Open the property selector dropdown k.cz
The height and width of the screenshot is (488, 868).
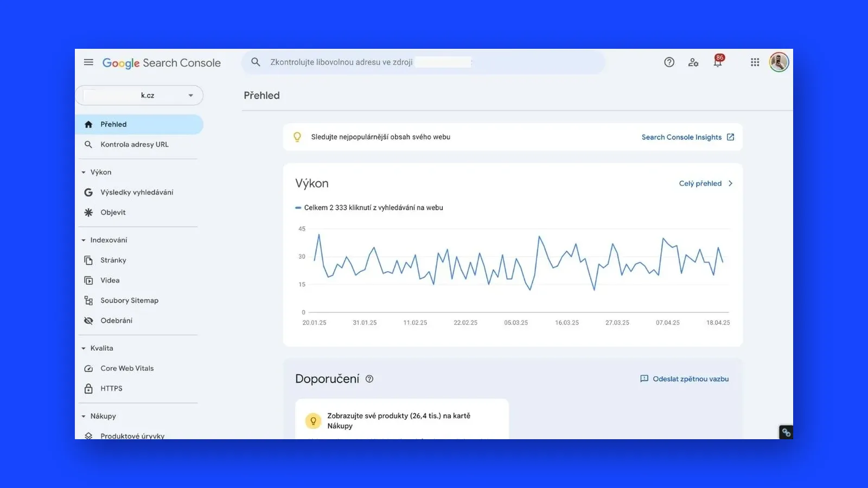click(x=139, y=95)
